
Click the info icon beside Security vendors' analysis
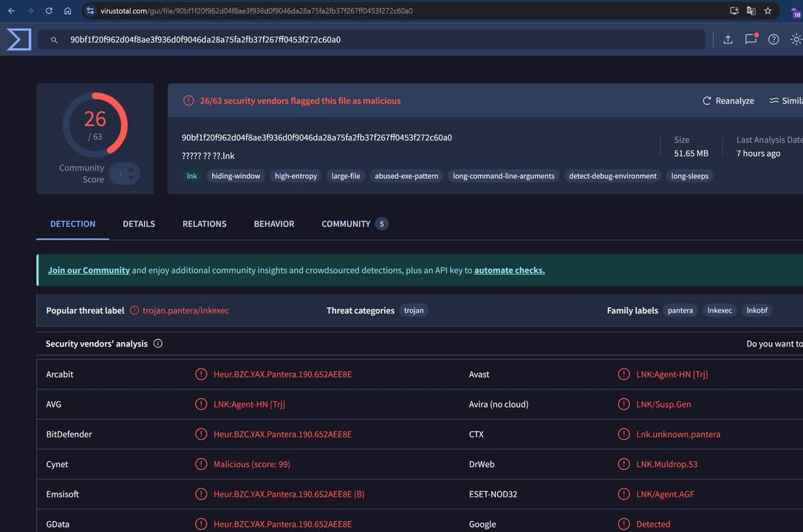157,344
